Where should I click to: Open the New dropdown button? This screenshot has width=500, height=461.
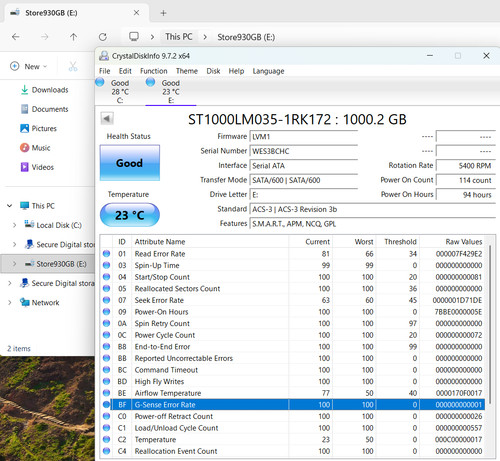(x=29, y=66)
